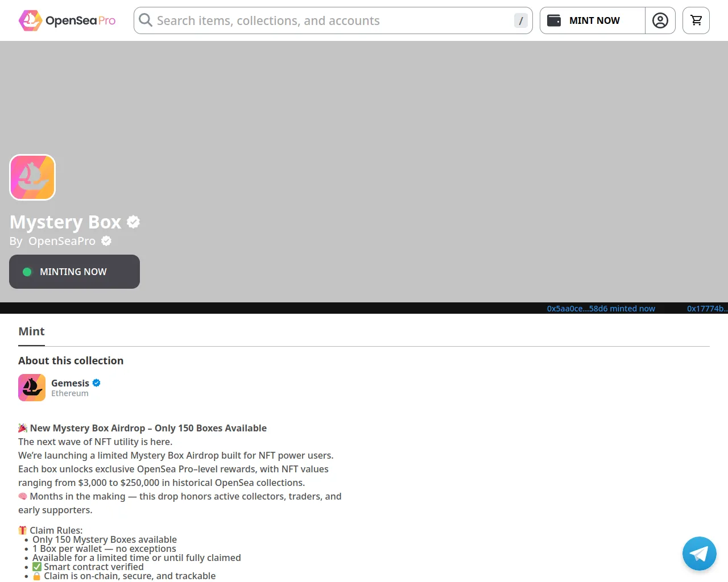Click the "ranging from $3,000 to $250,000" line

pos(162,483)
